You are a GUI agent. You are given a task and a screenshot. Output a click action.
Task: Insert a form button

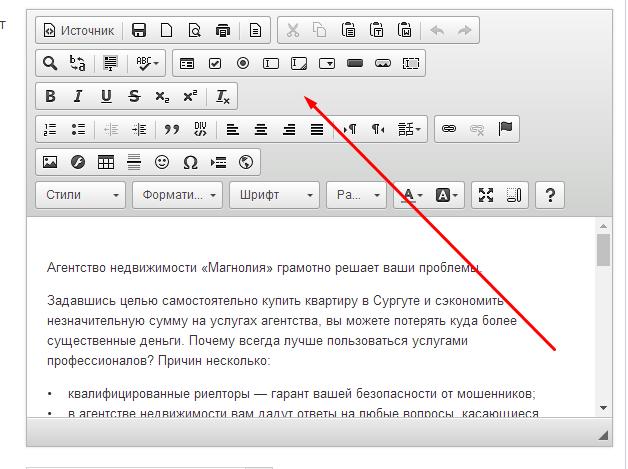coord(355,63)
